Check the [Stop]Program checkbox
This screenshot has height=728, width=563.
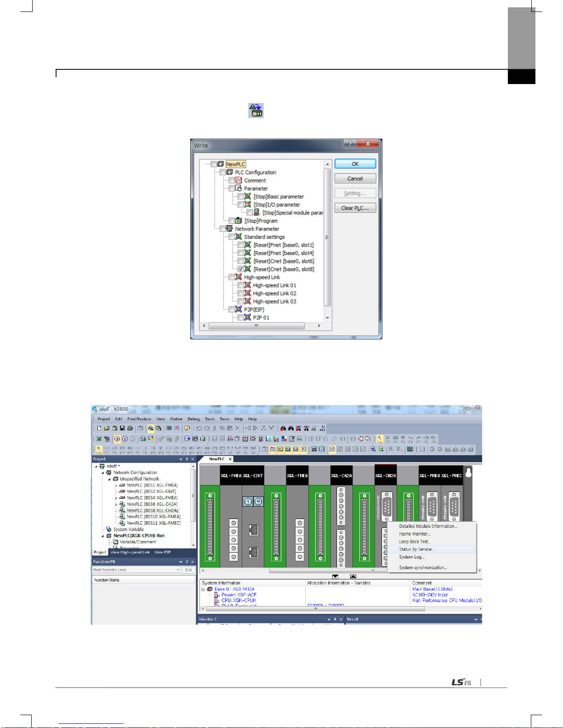point(232,221)
